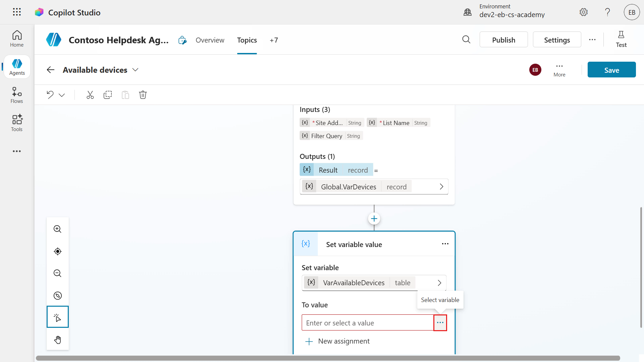Screen dimensions: 644x362
Task: Click the EB collaborator badge
Action: [535, 70]
